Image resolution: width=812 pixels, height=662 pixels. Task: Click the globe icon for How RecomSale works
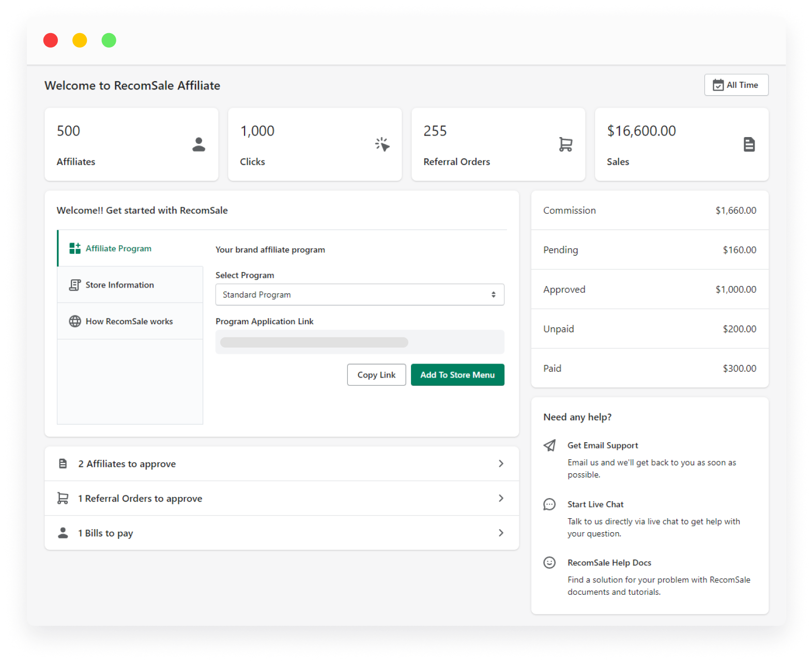coord(75,321)
